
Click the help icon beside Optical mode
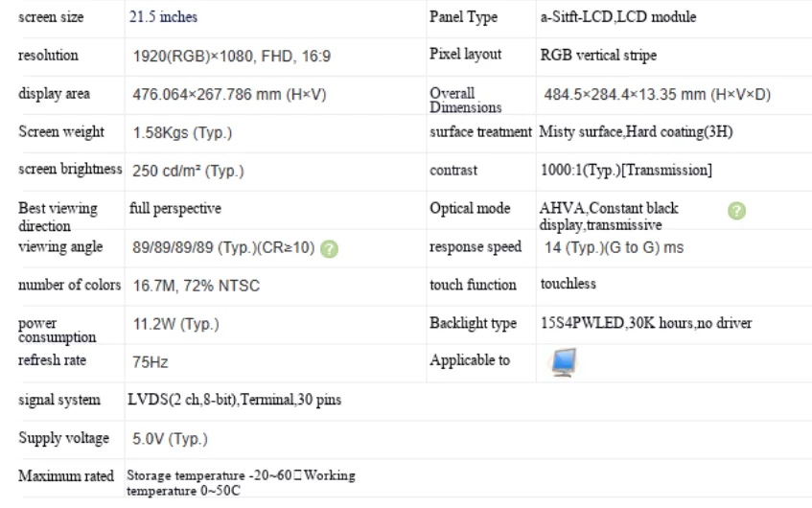736,211
